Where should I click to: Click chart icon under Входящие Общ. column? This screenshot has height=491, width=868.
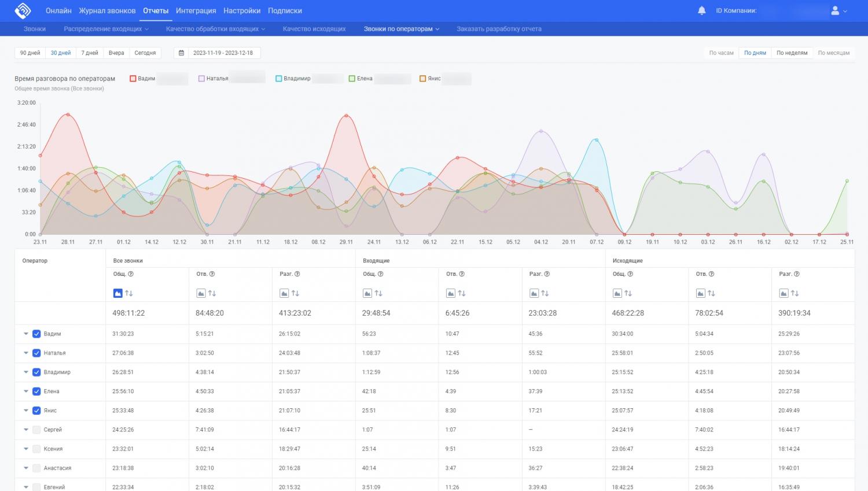(367, 293)
